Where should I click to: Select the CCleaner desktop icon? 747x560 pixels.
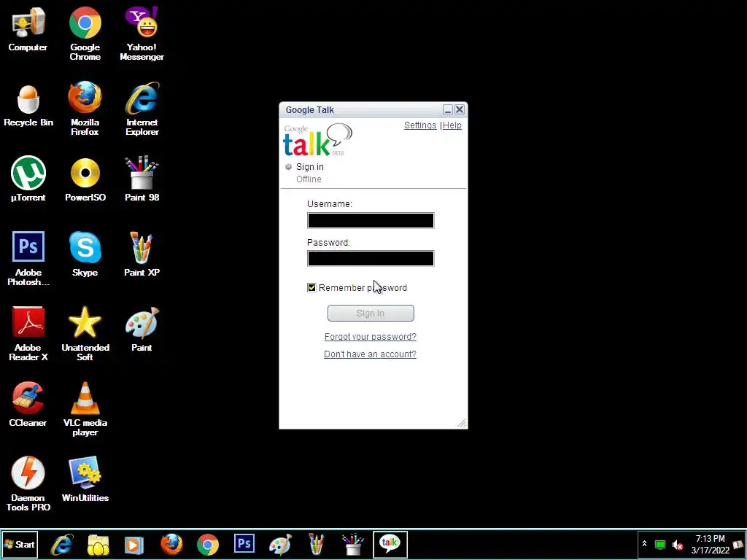28,404
